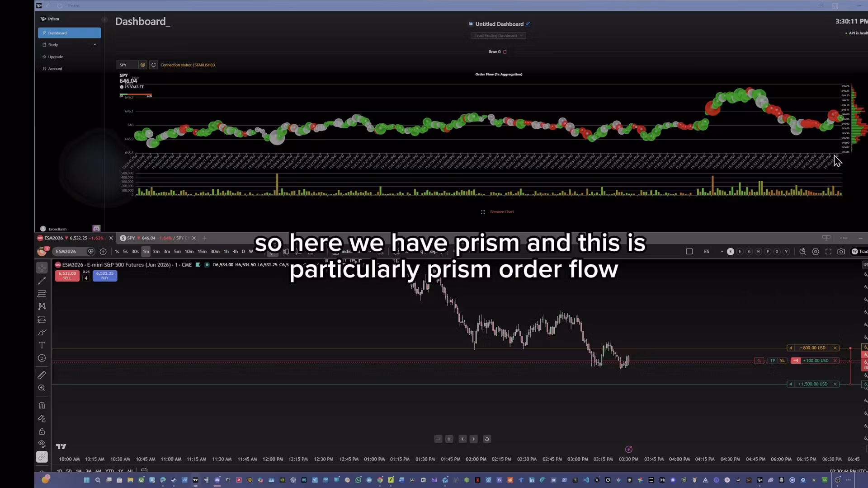Take a chart snapshot with camera icon
Viewport: 868px width, 488px height.
(841, 252)
